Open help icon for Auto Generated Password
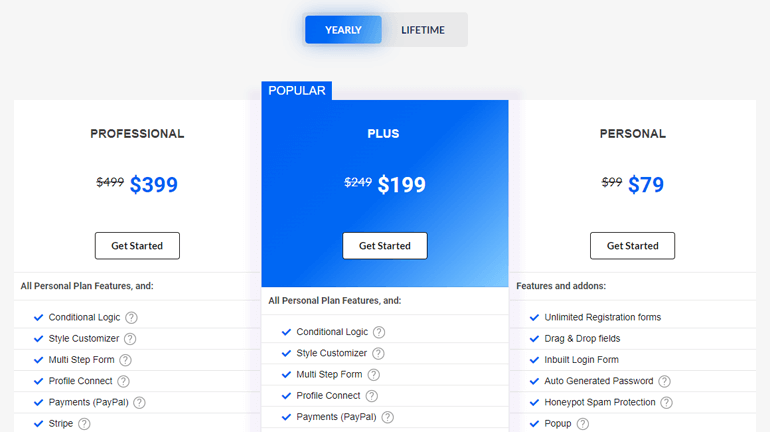The image size is (770, 432). [664, 381]
